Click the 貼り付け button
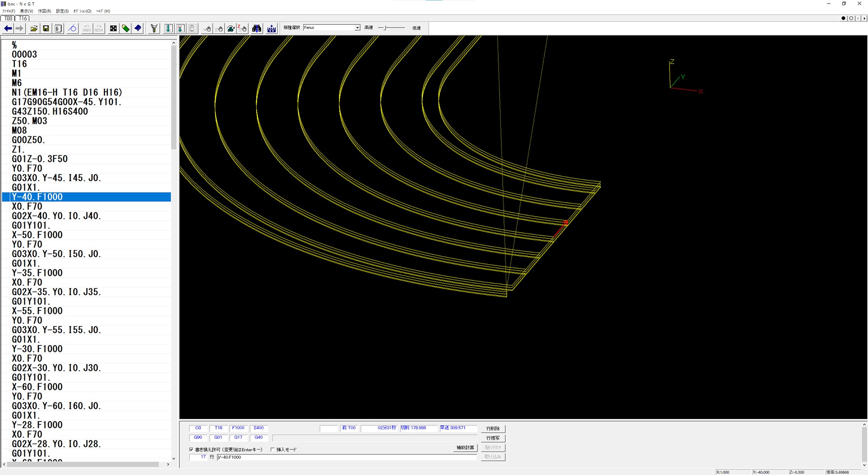This screenshot has height=475, width=868. pyautogui.click(x=493, y=448)
